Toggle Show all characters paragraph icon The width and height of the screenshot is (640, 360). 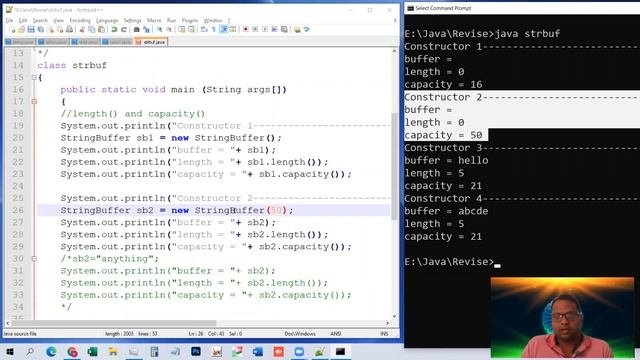(213, 29)
